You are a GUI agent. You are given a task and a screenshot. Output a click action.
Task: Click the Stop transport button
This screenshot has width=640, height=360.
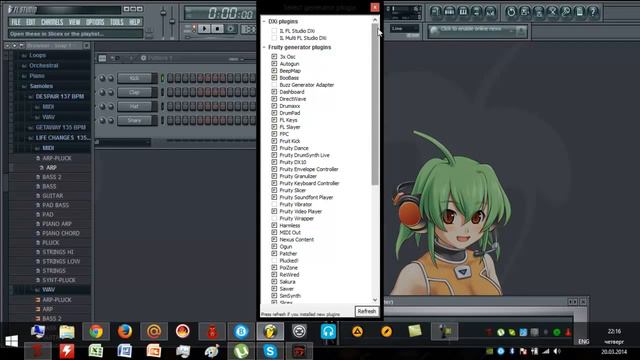tap(218, 29)
